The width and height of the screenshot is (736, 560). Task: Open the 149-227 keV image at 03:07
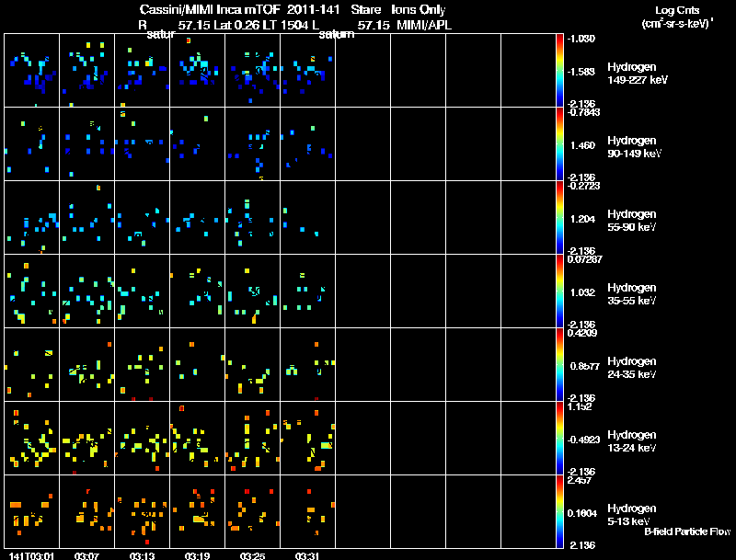click(86, 71)
